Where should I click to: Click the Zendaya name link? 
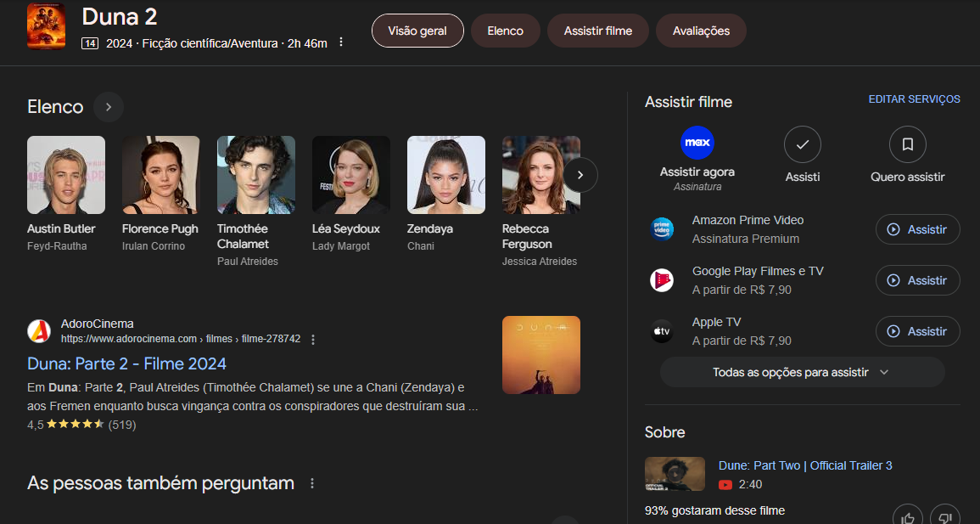(x=430, y=228)
